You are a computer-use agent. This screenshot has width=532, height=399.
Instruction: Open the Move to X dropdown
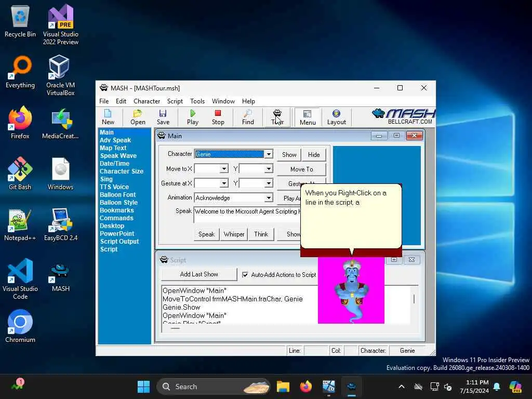pyautogui.click(x=224, y=169)
